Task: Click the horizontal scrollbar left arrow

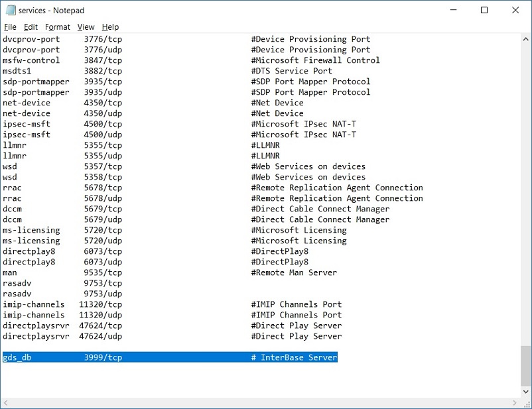Action: coord(6,403)
